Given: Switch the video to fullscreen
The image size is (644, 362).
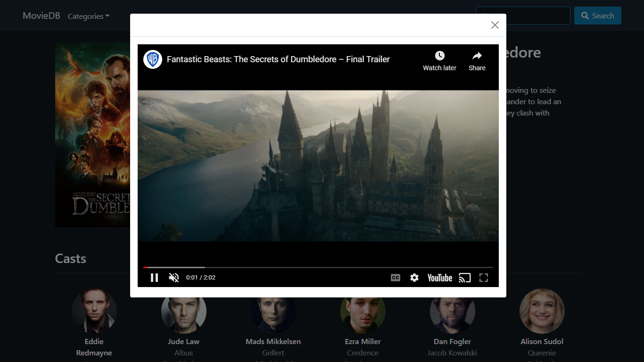Looking at the screenshot, I should click(x=484, y=278).
